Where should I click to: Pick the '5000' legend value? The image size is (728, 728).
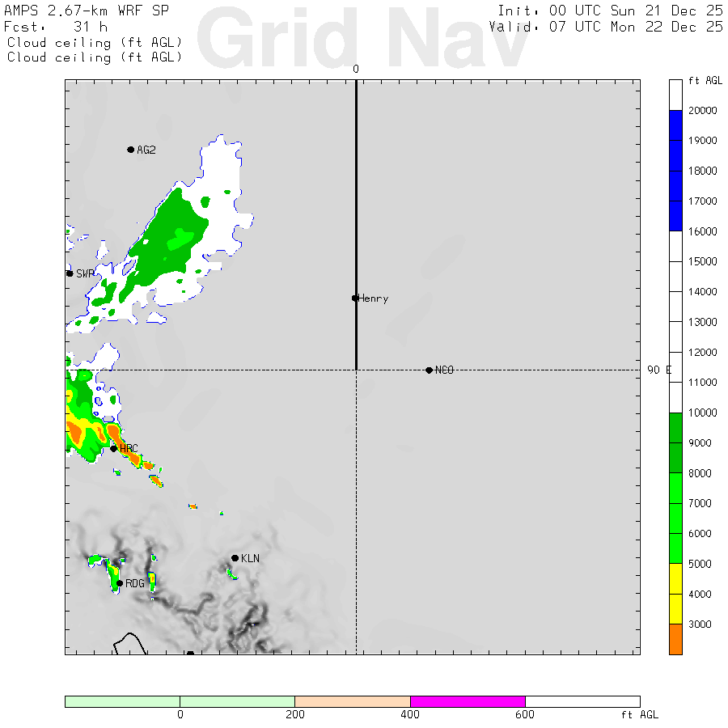tap(700, 564)
